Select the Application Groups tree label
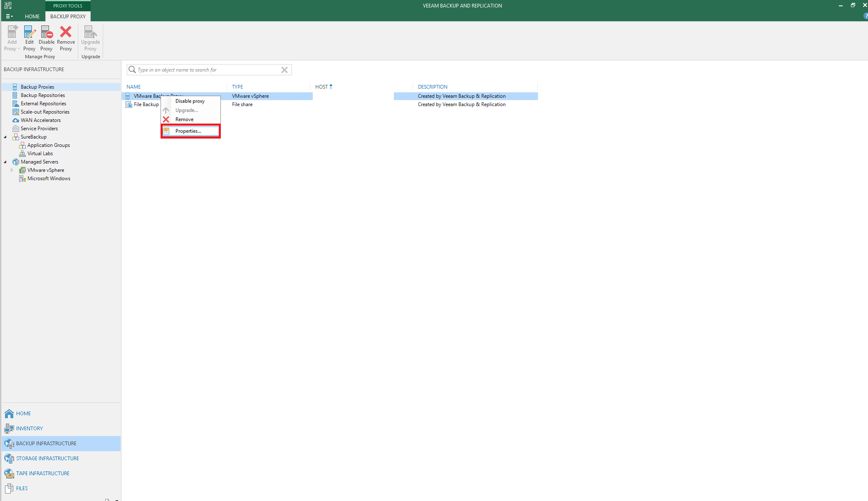This screenshot has height=501, width=868. [x=49, y=145]
